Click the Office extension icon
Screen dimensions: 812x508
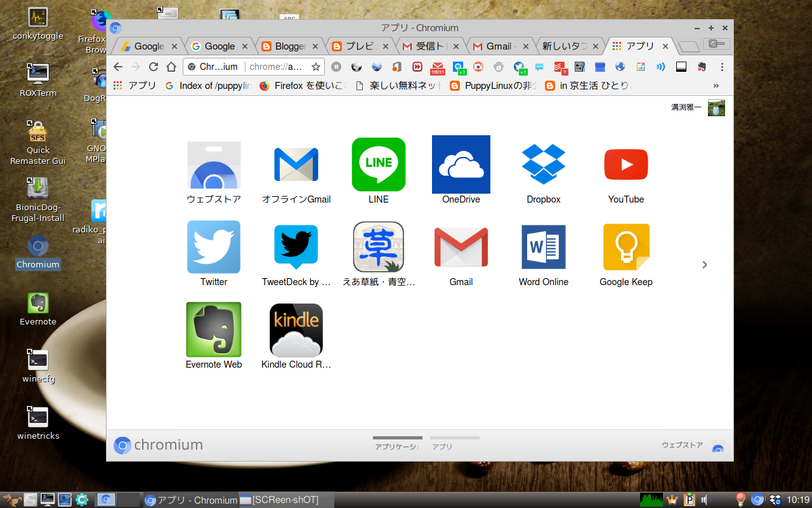pyautogui.click(x=397, y=67)
